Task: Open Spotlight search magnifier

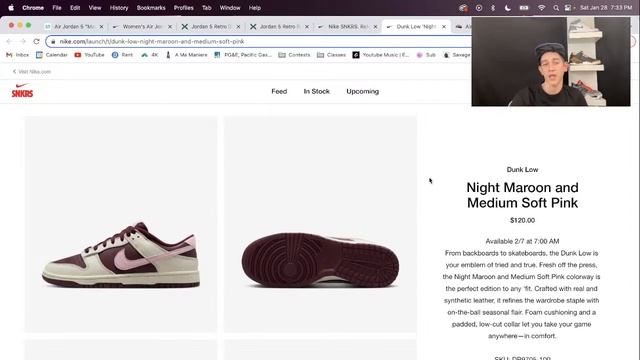Action: 556,8
